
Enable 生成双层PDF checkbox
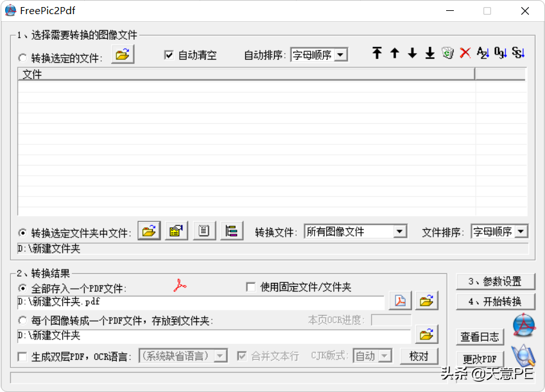tap(22, 357)
